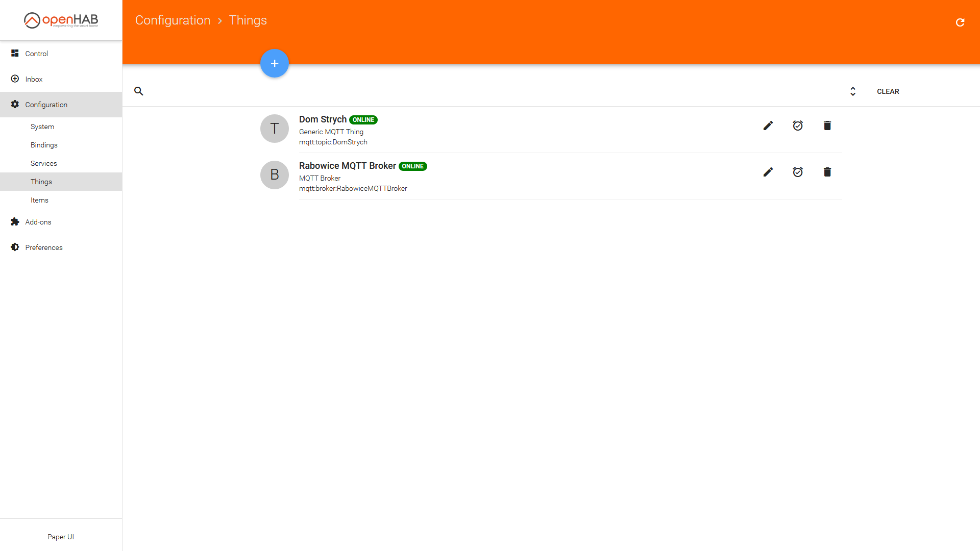The width and height of the screenshot is (980, 551).
Task: Open the alarm clock action for Dom Strych
Action: [798, 126]
